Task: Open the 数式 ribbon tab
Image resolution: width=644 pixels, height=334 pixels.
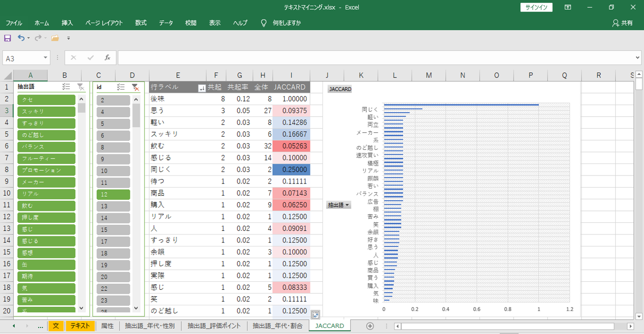Action: pos(141,23)
